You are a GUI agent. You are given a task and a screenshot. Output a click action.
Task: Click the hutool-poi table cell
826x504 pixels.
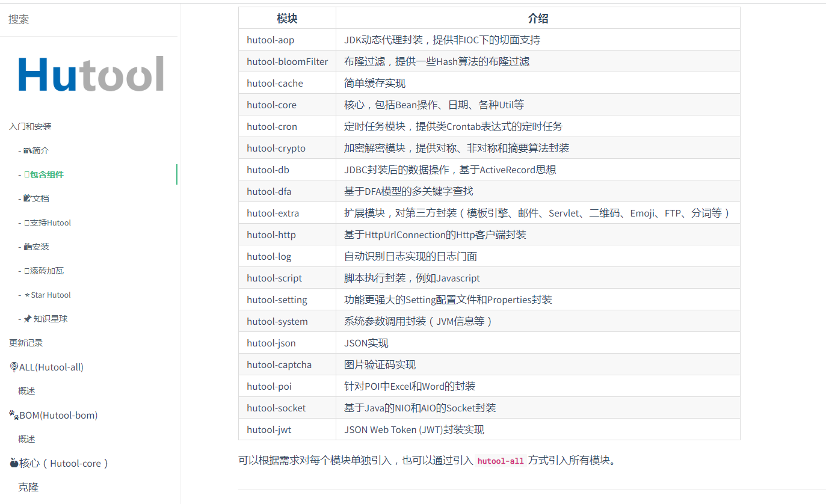287,386
